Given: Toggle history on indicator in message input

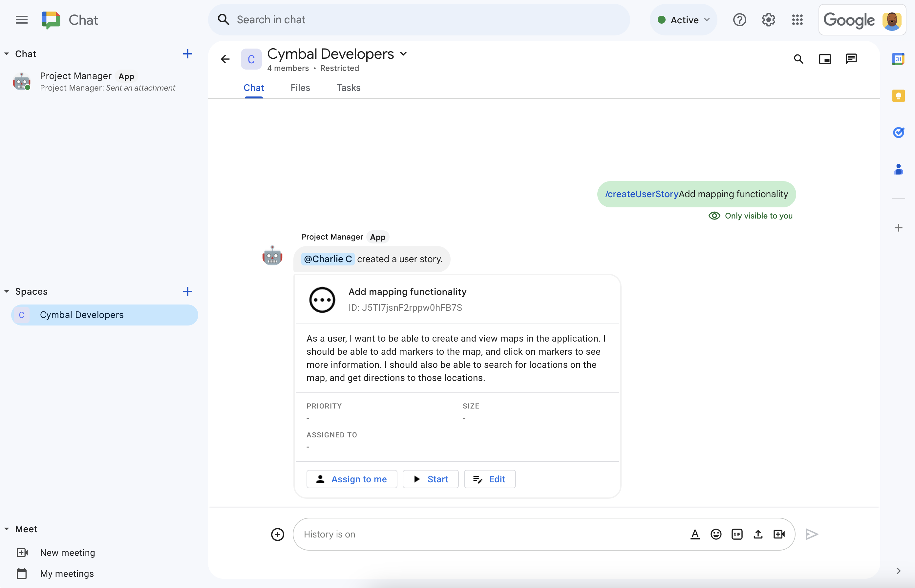Looking at the screenshot, I should click(x=329, y=533).
